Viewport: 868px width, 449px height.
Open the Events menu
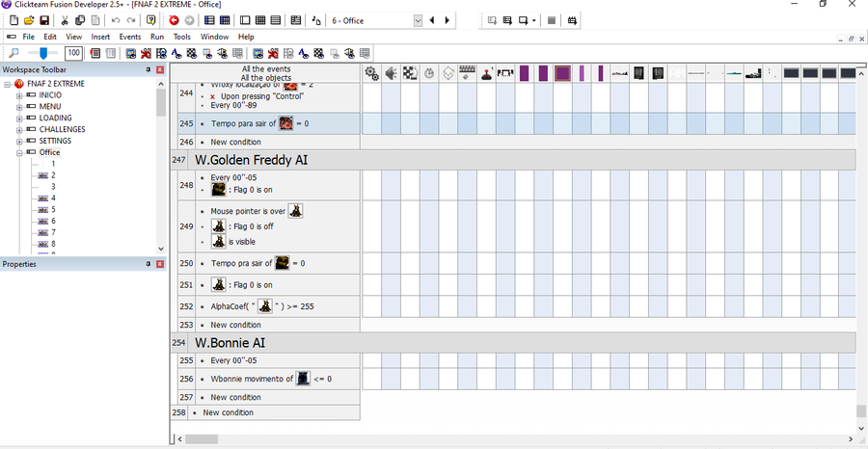coord(130,37)
